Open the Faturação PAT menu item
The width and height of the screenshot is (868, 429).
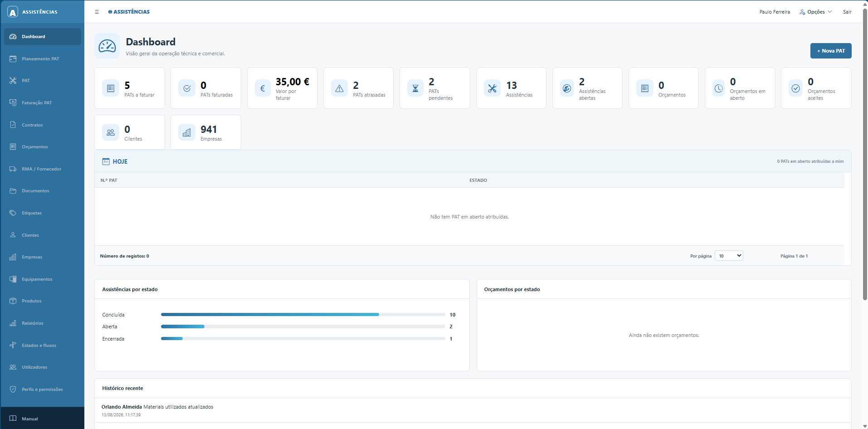[43, 103]
